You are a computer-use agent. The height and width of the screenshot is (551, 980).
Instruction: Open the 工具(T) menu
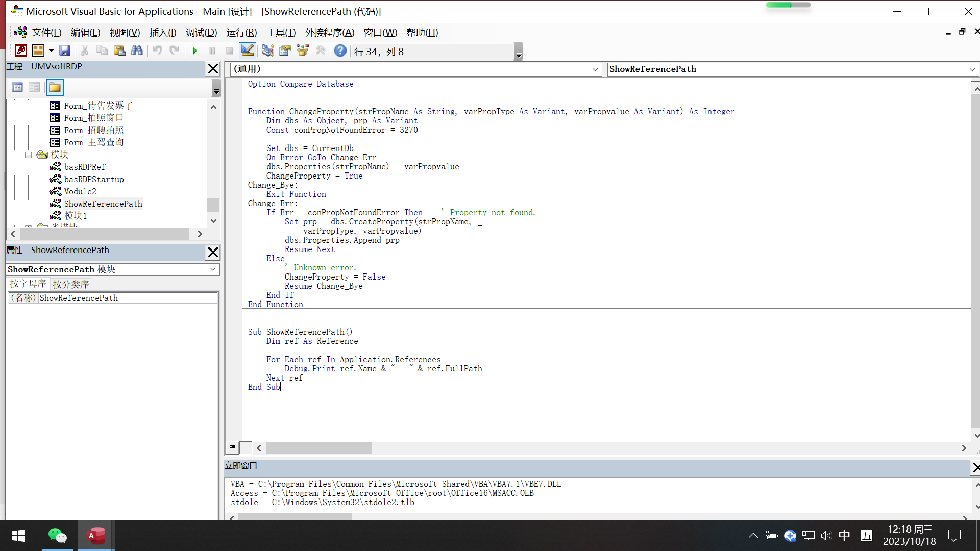(281, 32)
